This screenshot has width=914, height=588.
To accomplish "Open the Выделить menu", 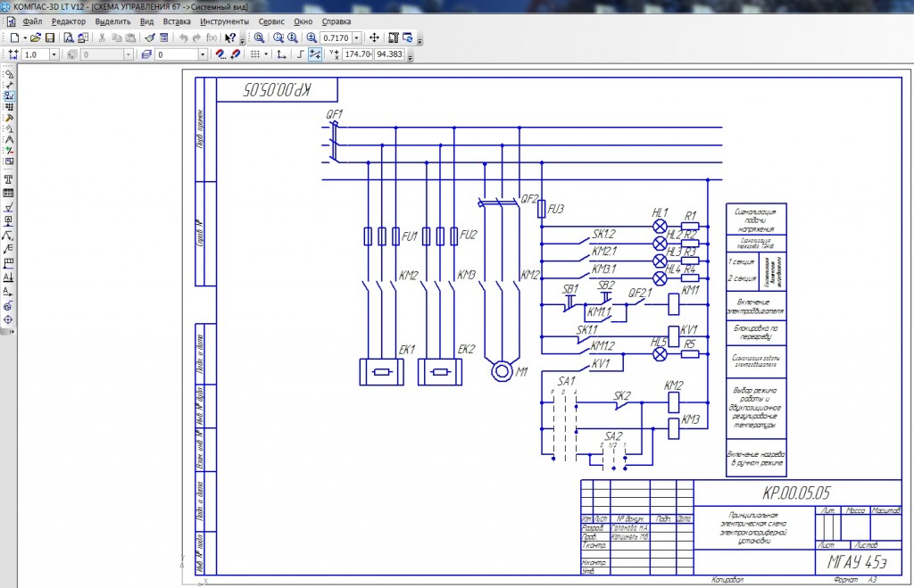I will [x=112, y=21].
